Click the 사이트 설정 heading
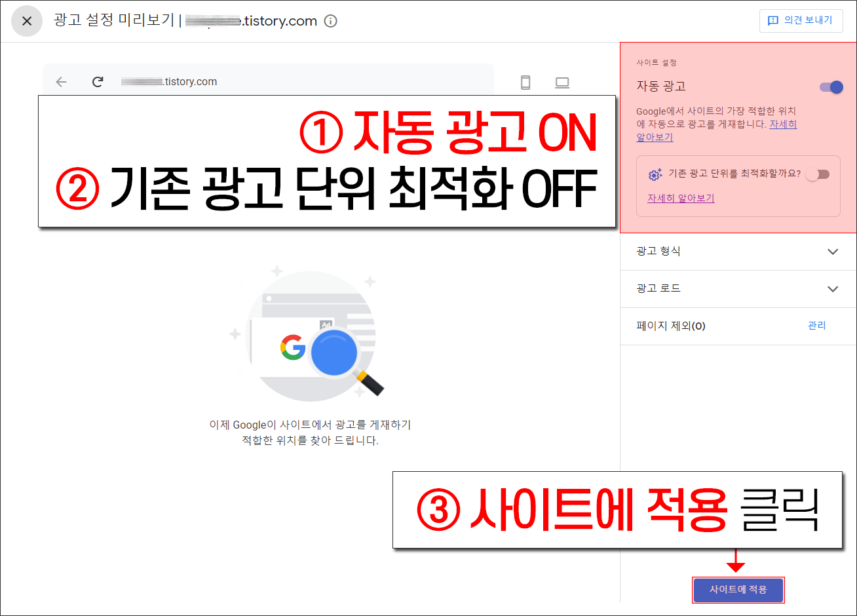The width and height of the screenshot is (857, 616). point(657,63)
